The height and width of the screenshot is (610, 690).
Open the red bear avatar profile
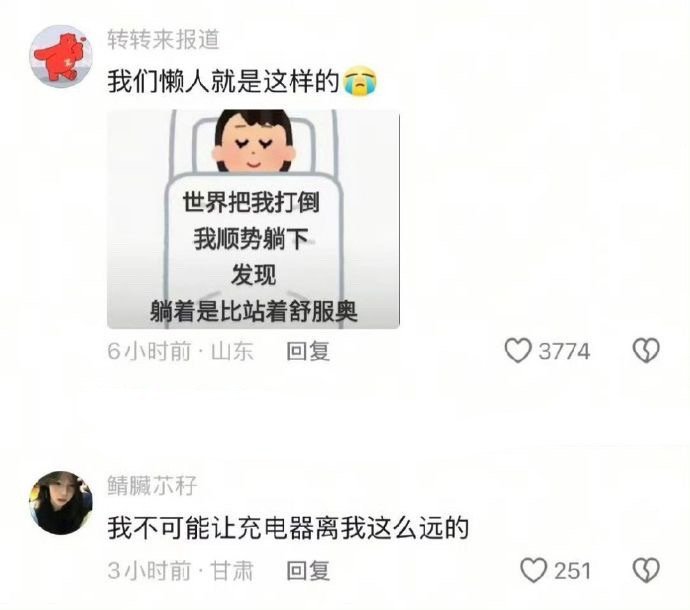click(x=61, y=56)
